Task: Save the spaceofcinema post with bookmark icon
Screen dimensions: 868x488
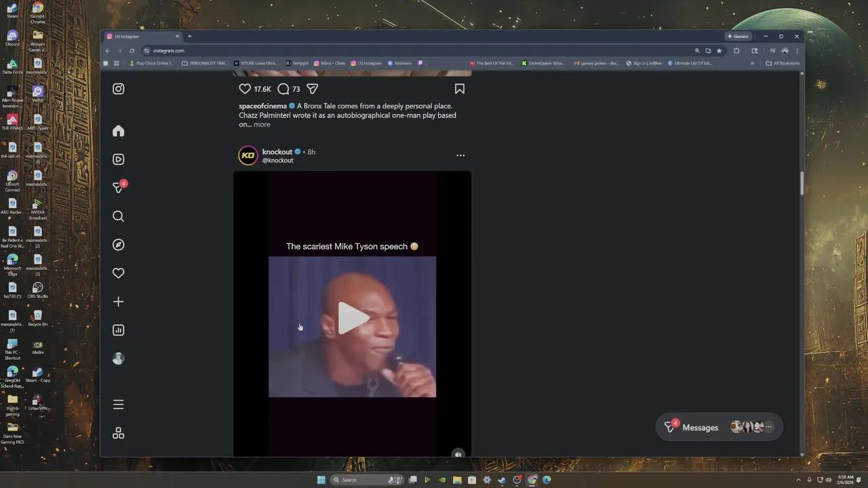Action: click(459, 89)
